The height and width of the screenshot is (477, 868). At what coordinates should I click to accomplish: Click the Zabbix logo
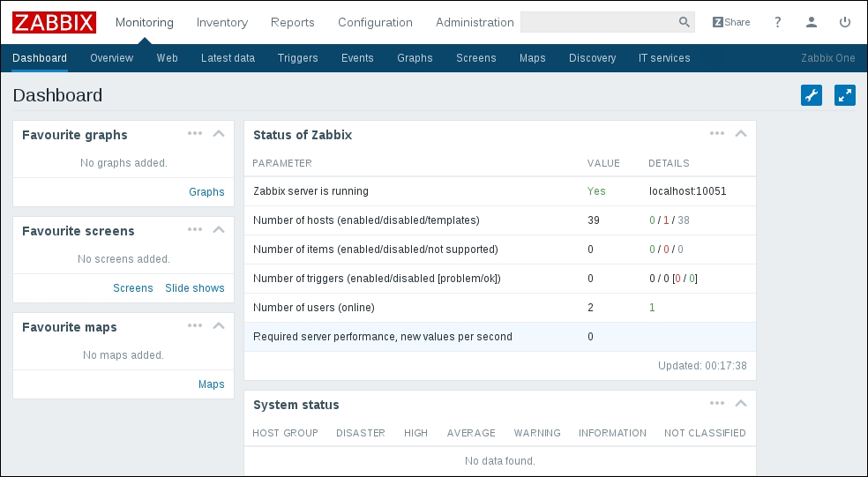54,22
